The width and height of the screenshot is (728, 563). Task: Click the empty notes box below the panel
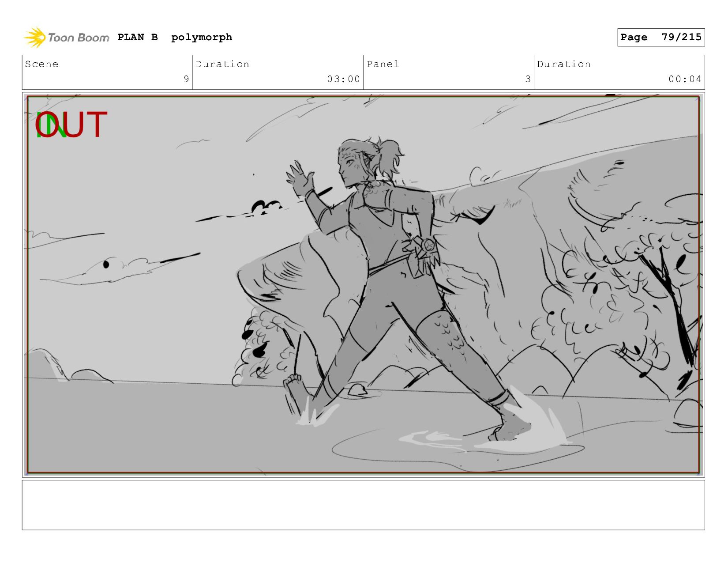[x=363, y=505]
